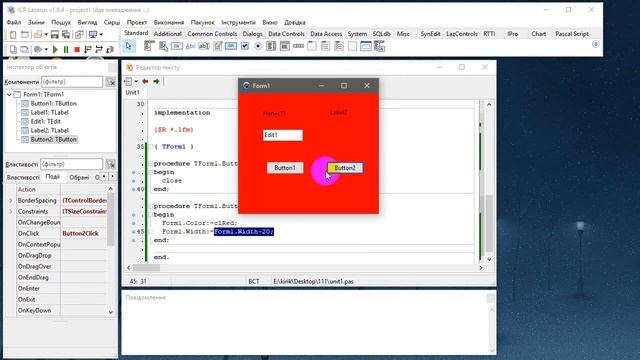Run the program with green play icon
This screenshot has width=640, height=360.
pyautogui.click(x=56, y=49)
